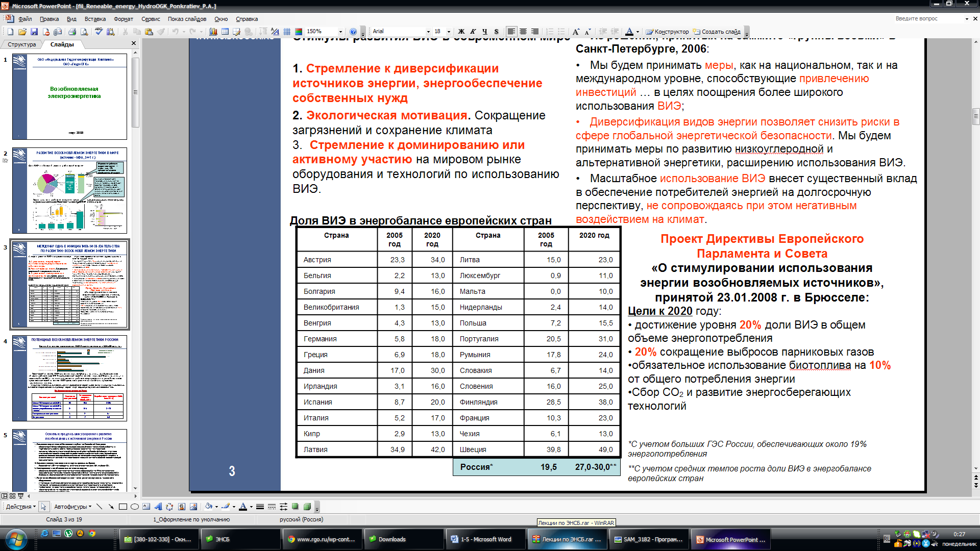
Task: Toggle italic formatting (К)
Action: tap(473, 32)
